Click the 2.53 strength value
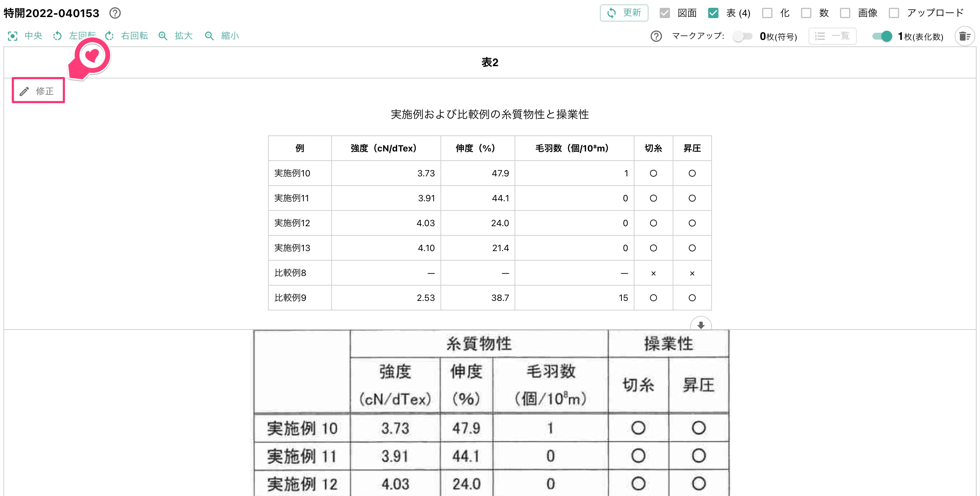Viewport: 980px width, 496px height. tap(426, 298)
